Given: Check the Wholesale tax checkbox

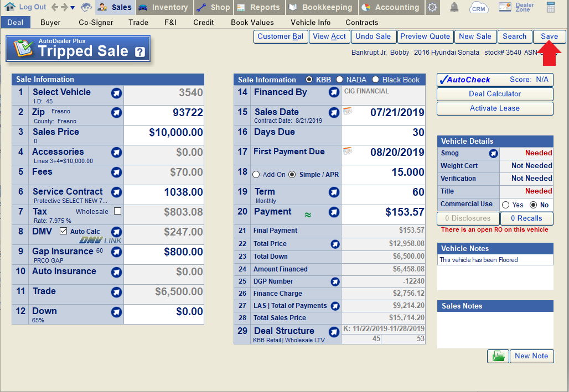Looking at the screenshot, I should click(x=117, y=211).
